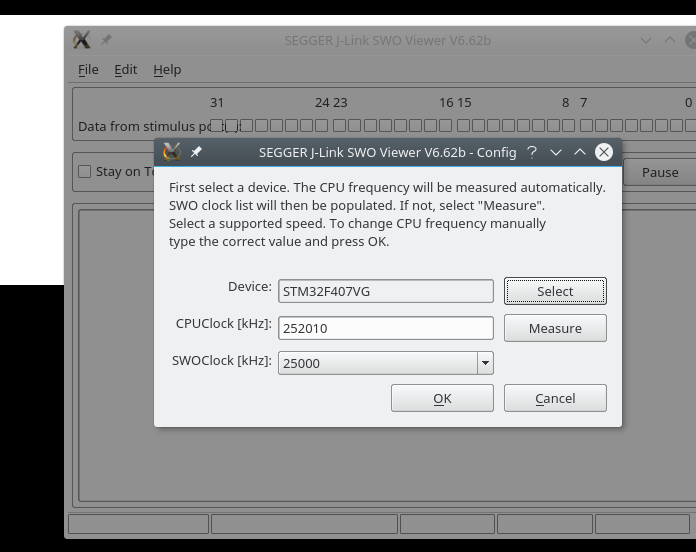The height and width of the screenshot is (552, 696).
Task: Open the Edit menu
Action: tap(126, 70)
